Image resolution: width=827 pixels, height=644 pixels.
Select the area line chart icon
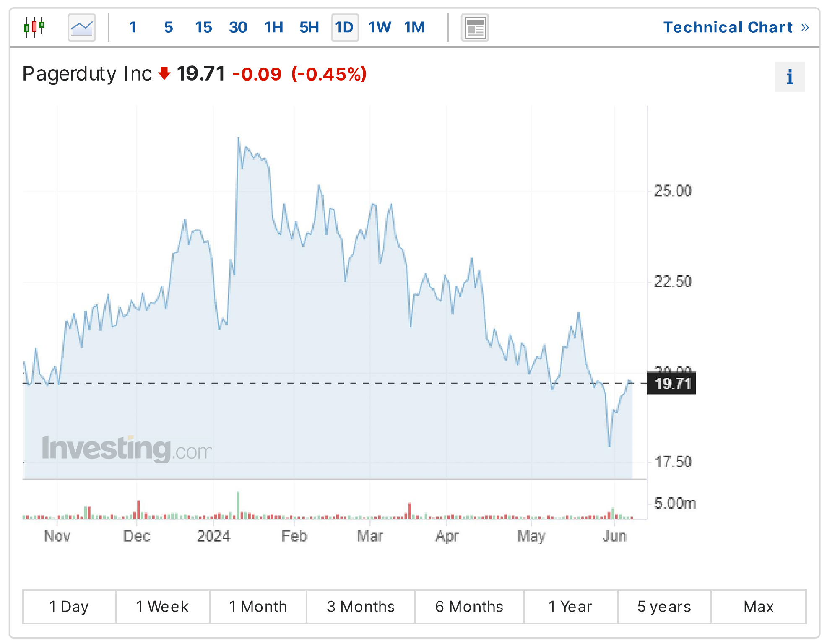click(82, 28)
